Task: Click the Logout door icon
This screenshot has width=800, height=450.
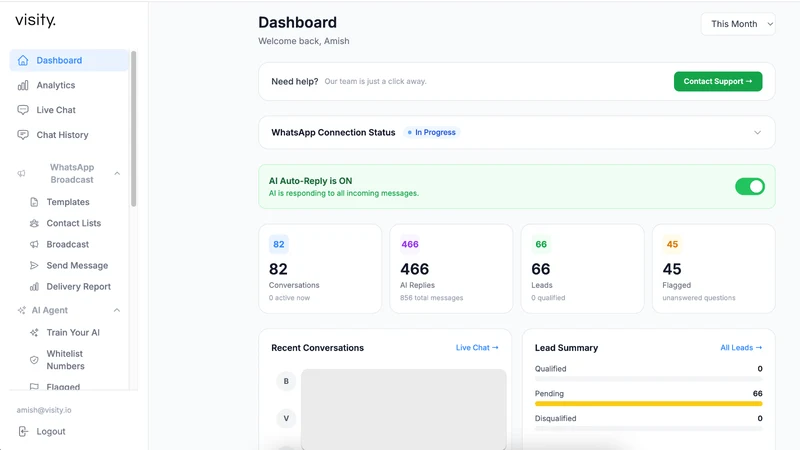Action: point(23,432)
